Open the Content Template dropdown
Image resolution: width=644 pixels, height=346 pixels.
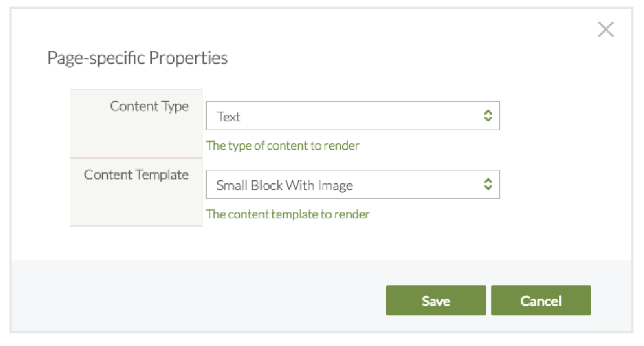[x=345, y=185]
